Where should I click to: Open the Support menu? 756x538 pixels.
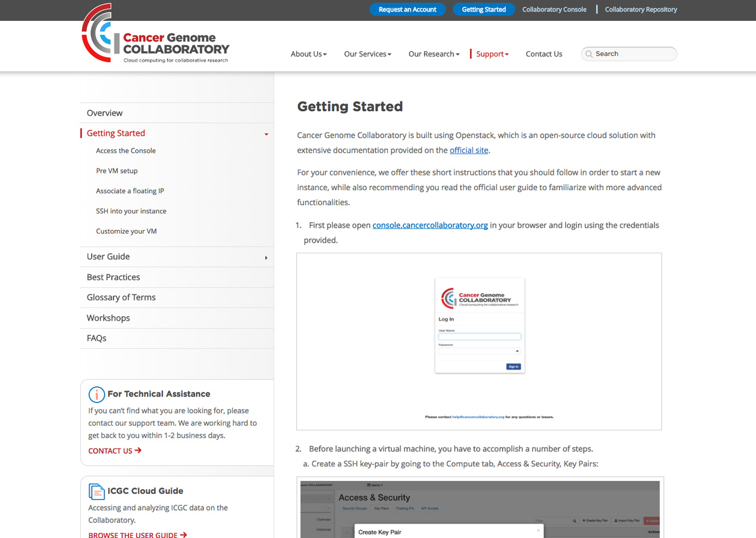[492, 54]
